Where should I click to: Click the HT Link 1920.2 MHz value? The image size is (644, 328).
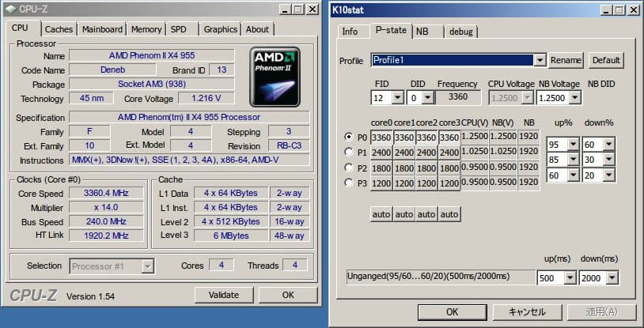tap(106, 236)
